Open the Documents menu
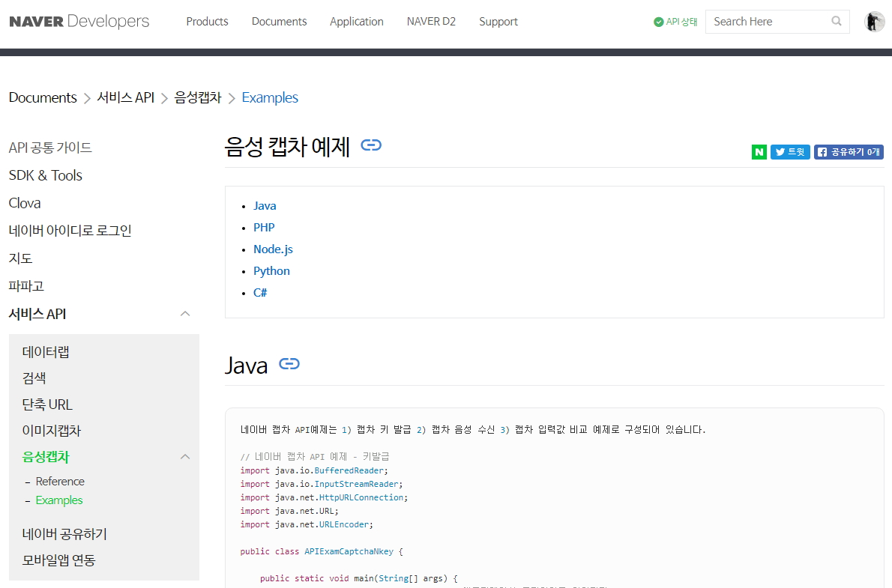Viewport: 892px width, 588px height. point(280,22)
